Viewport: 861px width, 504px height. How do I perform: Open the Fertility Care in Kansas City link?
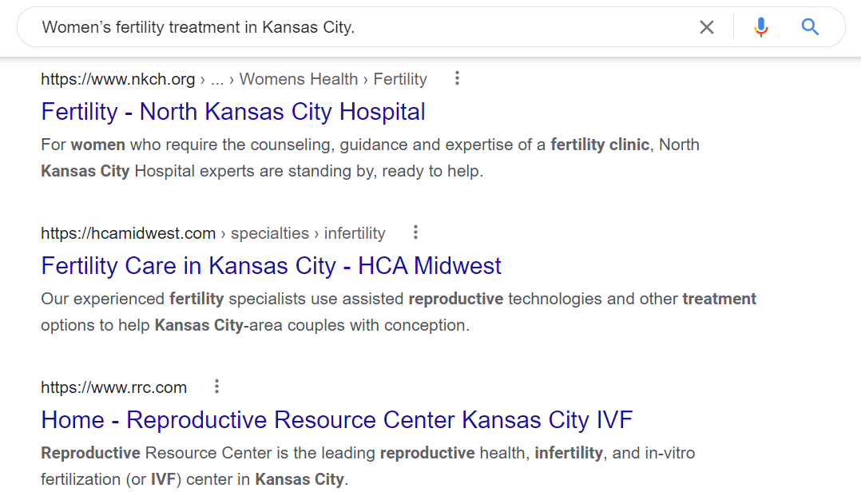[x=270, y=265]
